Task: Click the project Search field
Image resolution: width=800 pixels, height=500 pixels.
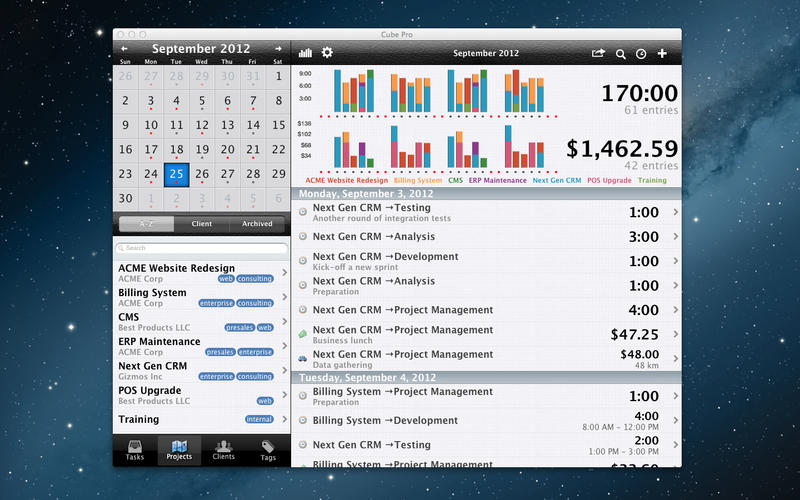Action: tap(201, 247)
